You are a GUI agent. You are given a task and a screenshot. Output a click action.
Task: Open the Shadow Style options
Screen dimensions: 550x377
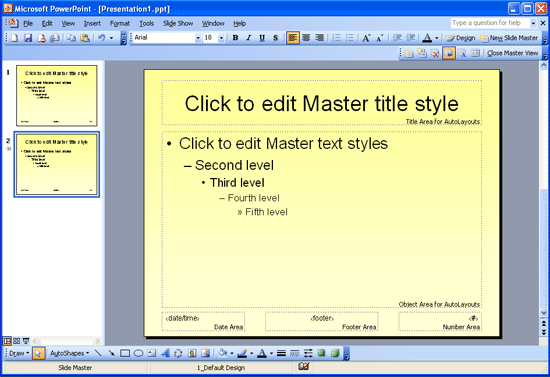tap(321, 353)
